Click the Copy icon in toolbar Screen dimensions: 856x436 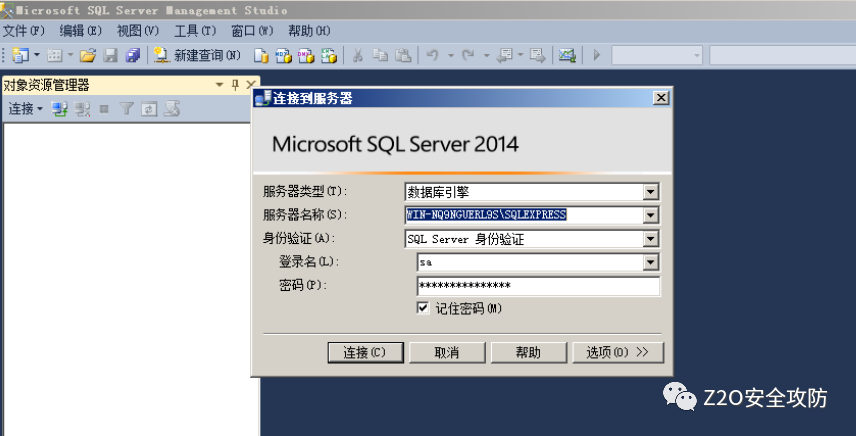pyautogui.click(x=380, y=55)
